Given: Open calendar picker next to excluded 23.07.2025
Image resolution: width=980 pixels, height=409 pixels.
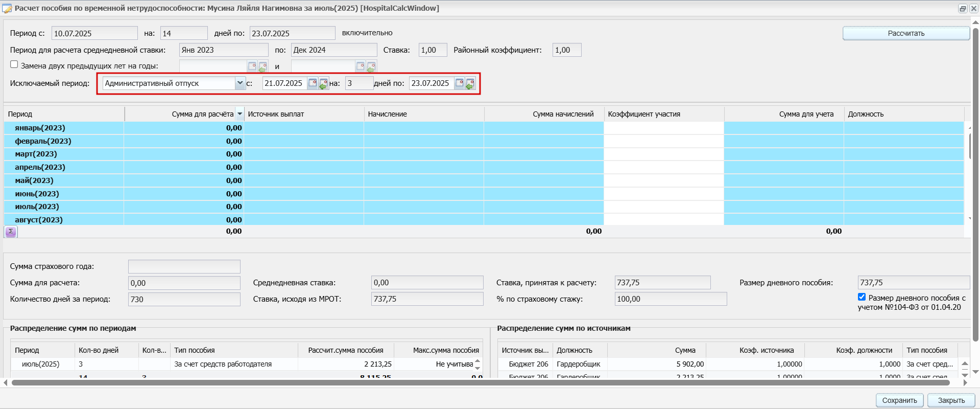Looking at the screenshot, I should [x=459, y=83].
